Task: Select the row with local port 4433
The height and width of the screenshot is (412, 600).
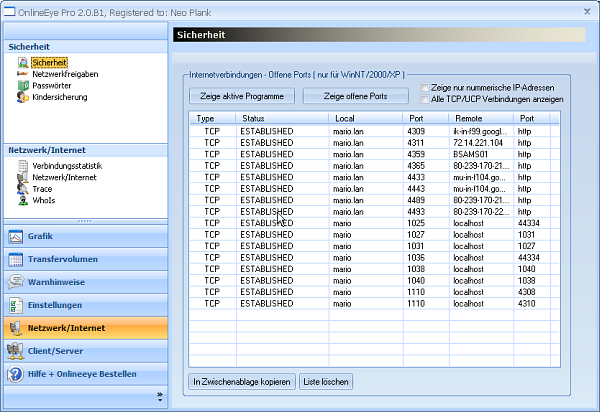Action: [x=374, y=177]
